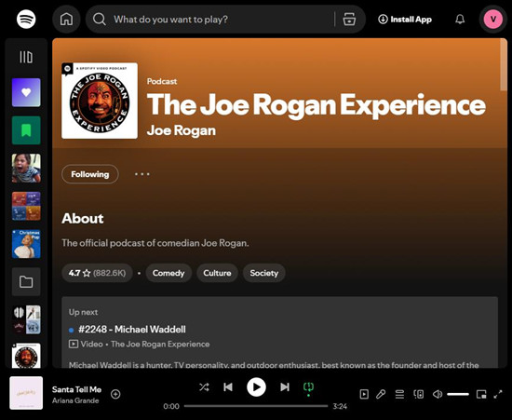Open the collage playlist below the folder
Screen dimensions: 512x420
(x=26, y=319)
